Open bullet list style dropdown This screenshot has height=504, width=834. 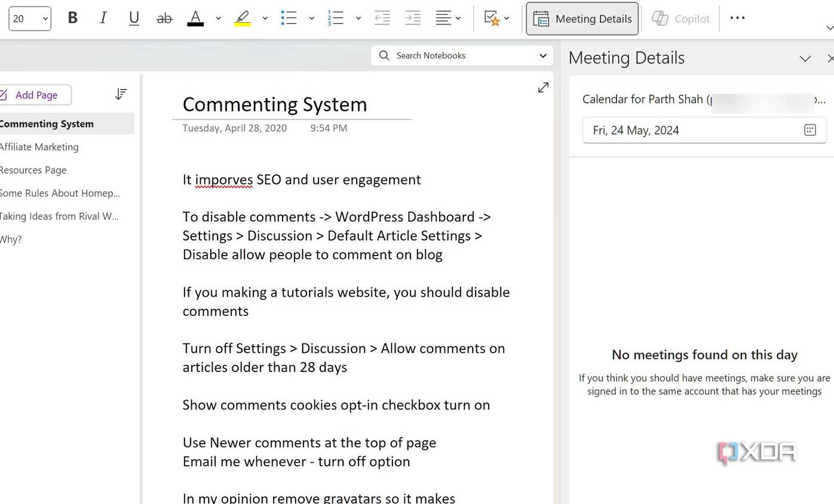tap(312, 19)
